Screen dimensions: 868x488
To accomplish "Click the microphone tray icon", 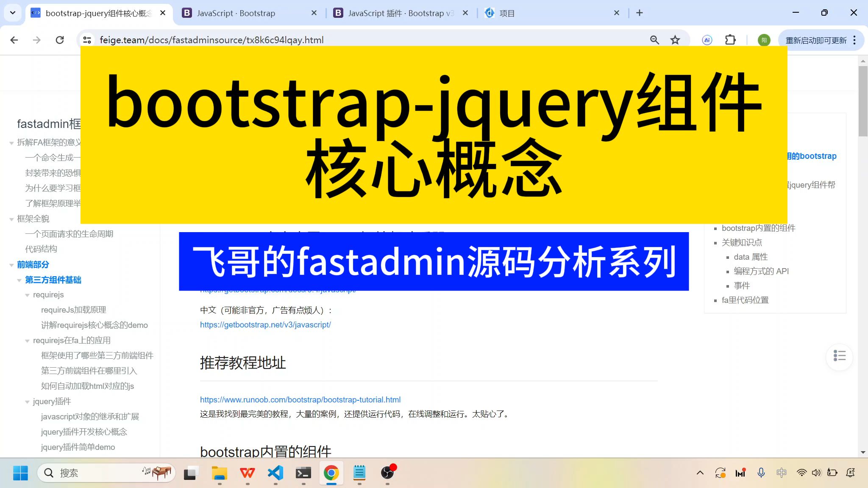I will (761, 473).
